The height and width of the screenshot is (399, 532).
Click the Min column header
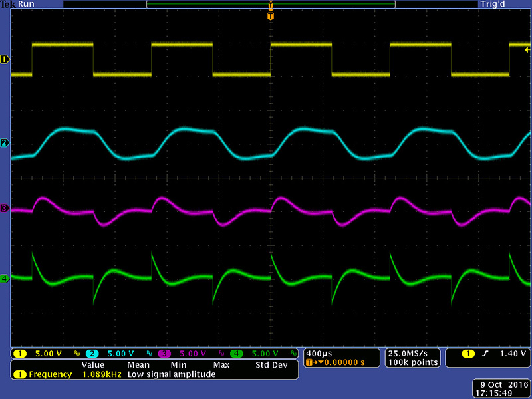click(x=178, y=365)
